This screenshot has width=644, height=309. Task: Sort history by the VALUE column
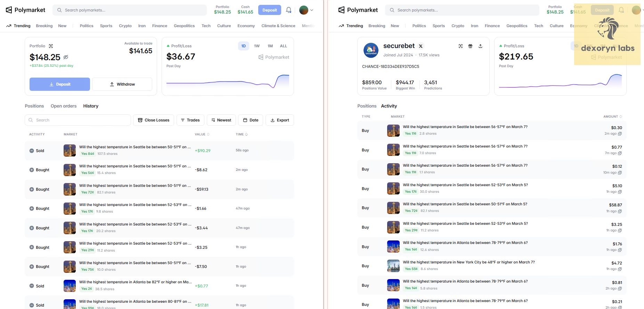point(202,134)
